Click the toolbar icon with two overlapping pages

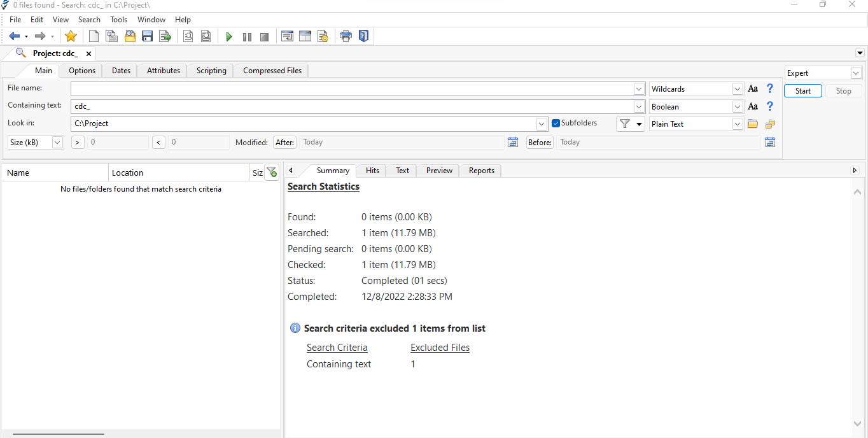(x=111, y=36)
